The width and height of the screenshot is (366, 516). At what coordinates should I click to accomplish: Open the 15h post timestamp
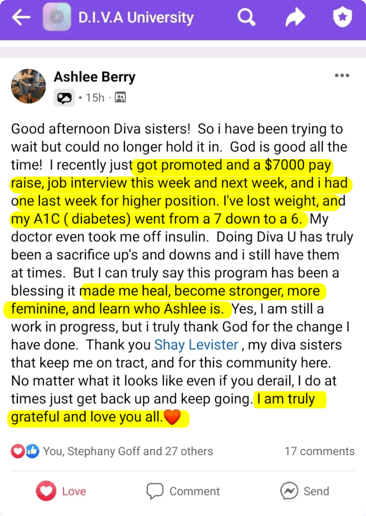[95, 98]
